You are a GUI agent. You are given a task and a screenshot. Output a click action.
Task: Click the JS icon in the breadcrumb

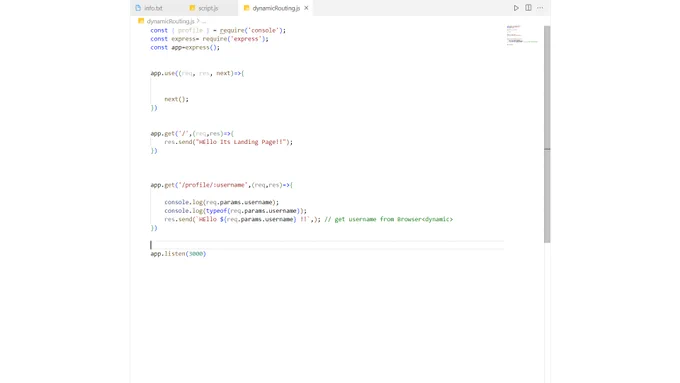coord(141,21)
